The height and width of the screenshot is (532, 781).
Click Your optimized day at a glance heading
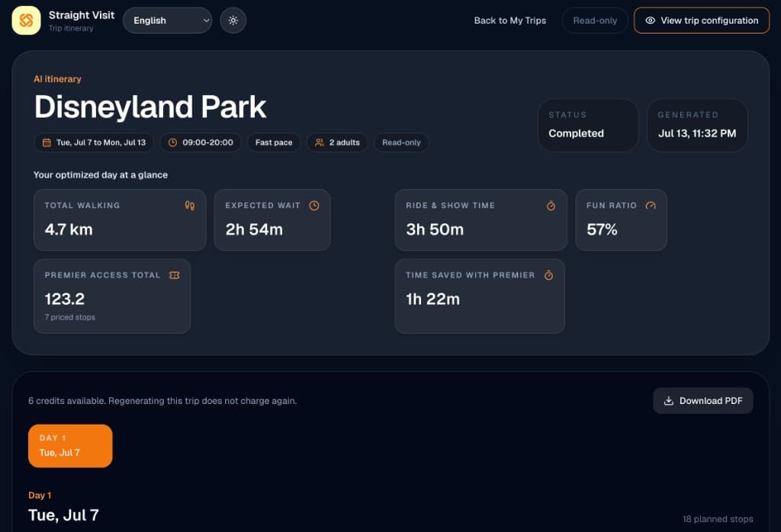click(101, 175)
